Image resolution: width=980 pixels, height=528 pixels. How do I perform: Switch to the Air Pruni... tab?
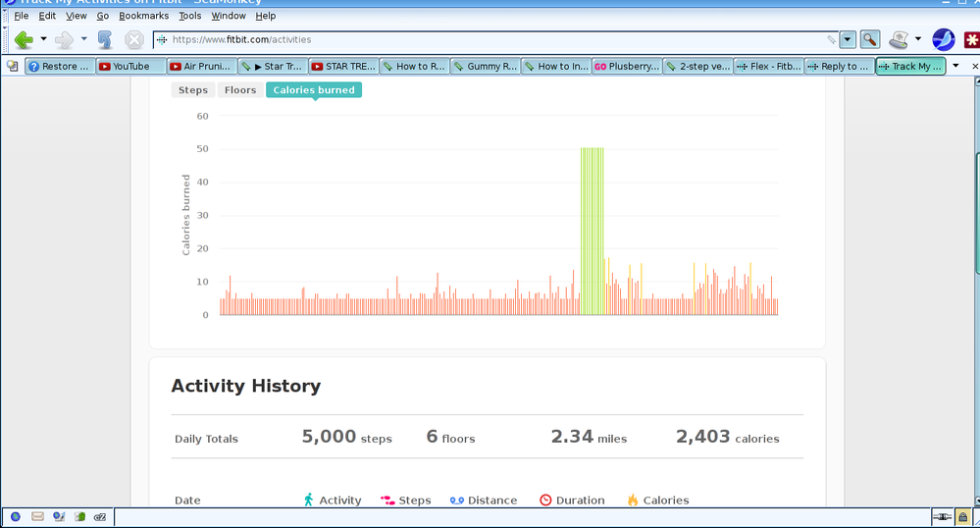[x=202, y=66]
